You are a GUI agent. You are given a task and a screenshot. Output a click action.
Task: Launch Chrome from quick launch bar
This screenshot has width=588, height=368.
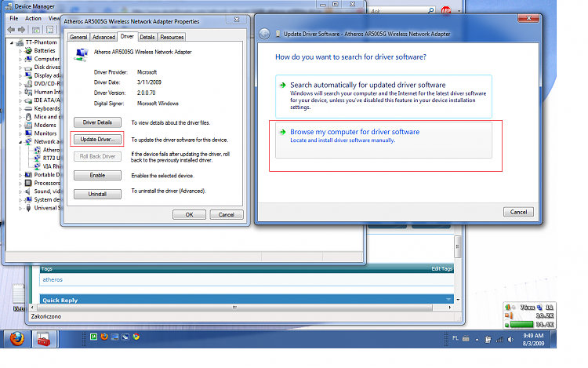[x=136, y=337]
